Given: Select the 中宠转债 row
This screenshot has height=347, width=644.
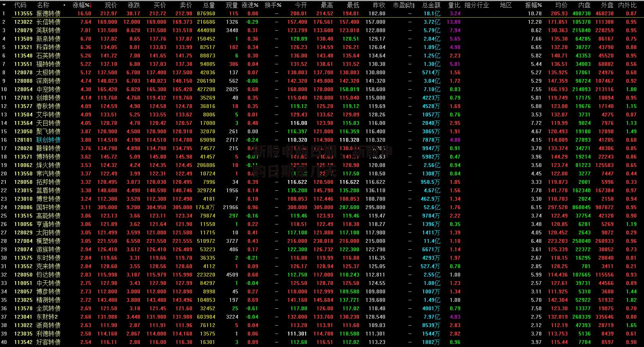Looking at the screenshot, I should click(322, 89).
